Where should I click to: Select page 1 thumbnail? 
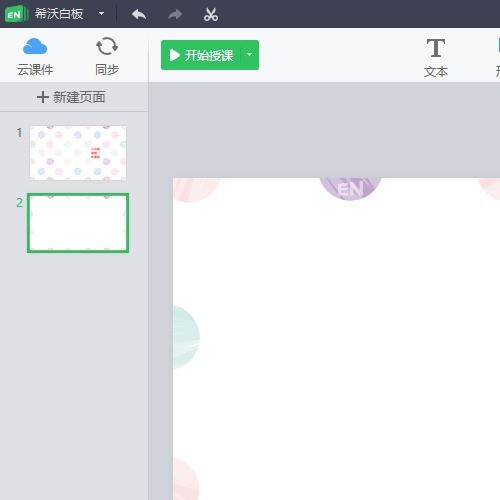[78, 153]
